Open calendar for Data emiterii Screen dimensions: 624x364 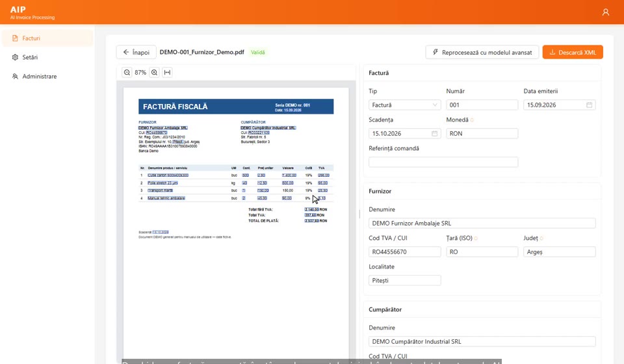click(x=589, y=105)
